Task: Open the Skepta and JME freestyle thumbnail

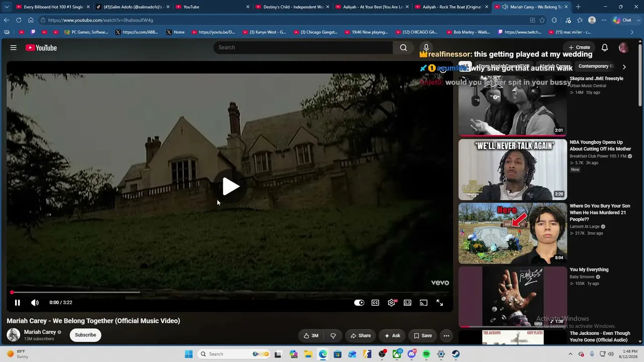Action: coord(512,105)
